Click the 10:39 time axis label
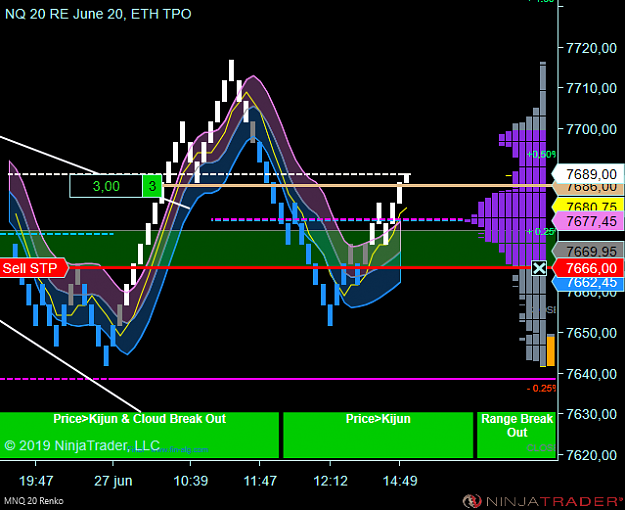625x510 pixels. (x=191, y=480)
